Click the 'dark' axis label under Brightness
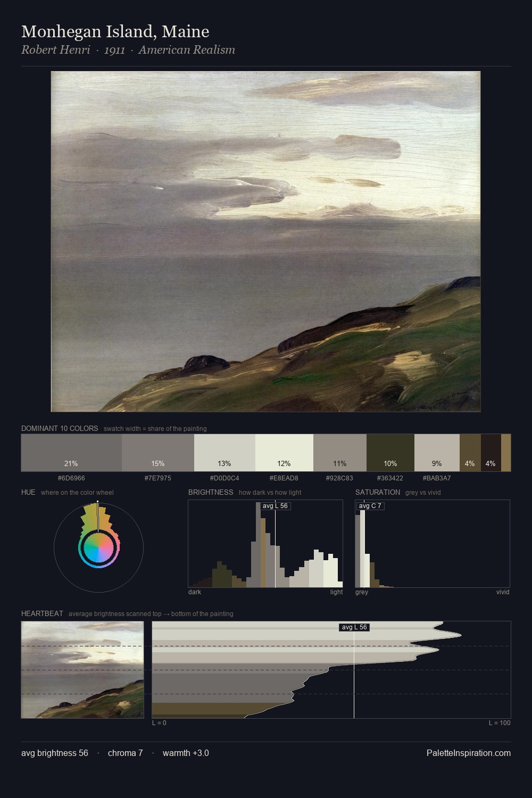Screen dimensions: 532x798 (x=195, y=592)
